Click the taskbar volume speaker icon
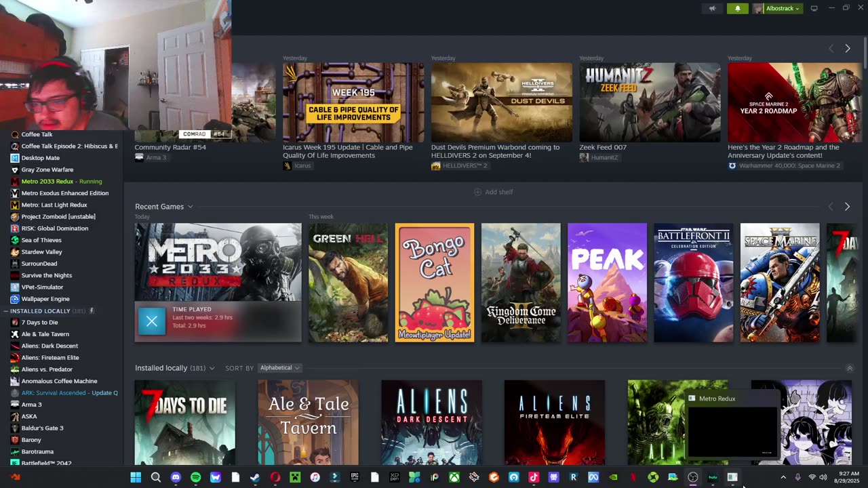The height and width of the screenshot is (488, 868). (823, 477)
